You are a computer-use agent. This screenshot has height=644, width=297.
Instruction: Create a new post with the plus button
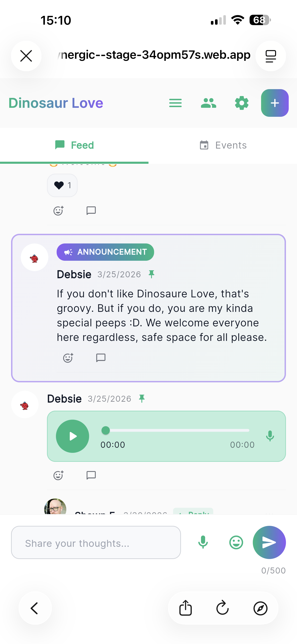[x=274, y=103]
